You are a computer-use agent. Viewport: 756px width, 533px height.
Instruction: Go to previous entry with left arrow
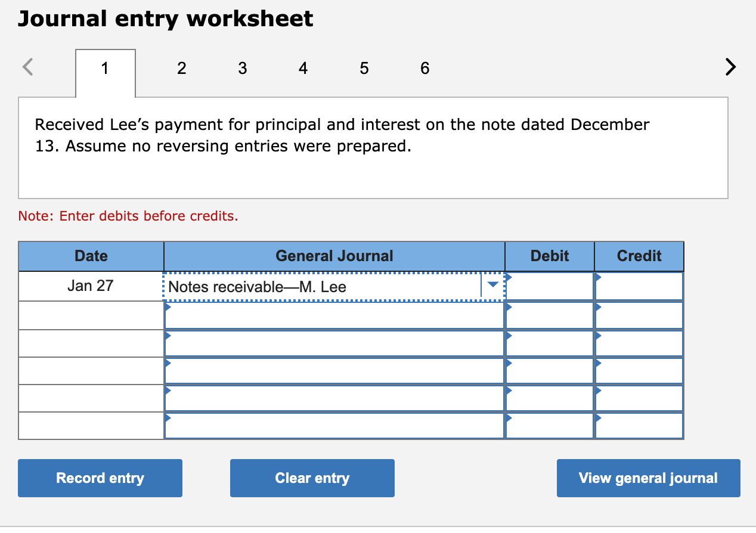pos(27,68)
